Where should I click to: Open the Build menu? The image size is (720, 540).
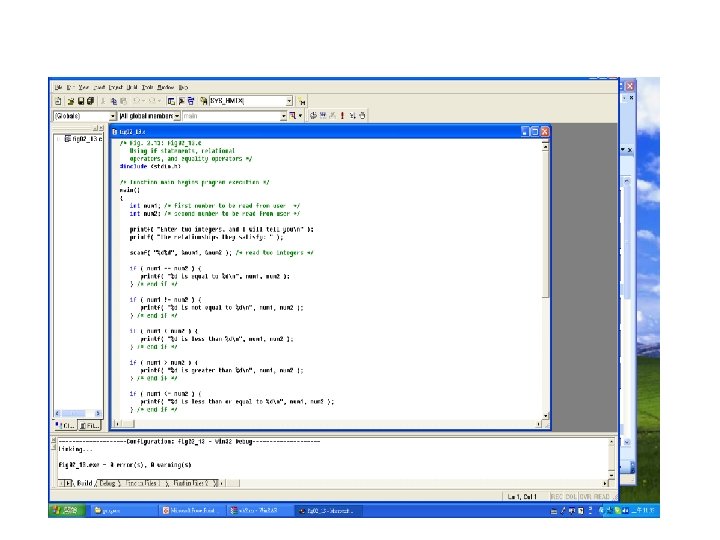click(132, 87)
